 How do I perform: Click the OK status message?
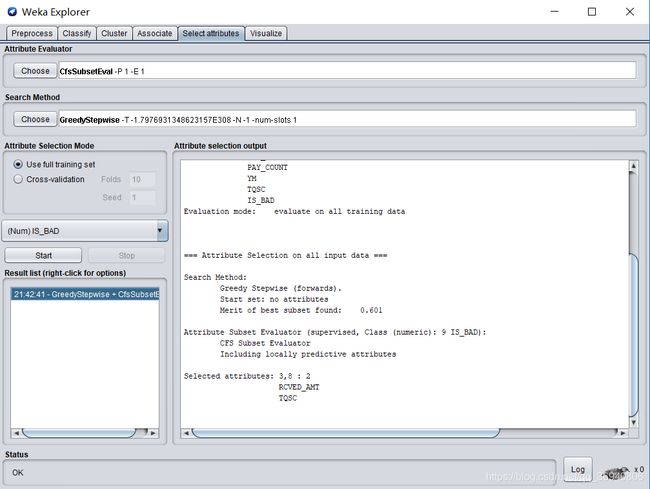[x=18, y=472]
